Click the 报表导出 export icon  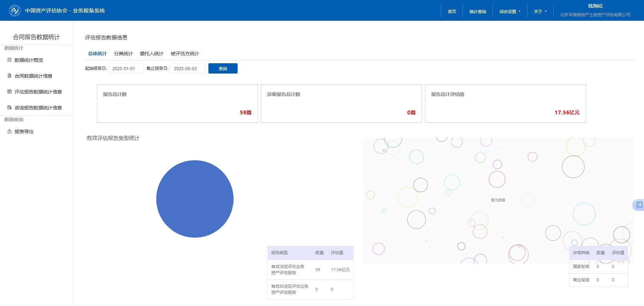coord(10,132)
